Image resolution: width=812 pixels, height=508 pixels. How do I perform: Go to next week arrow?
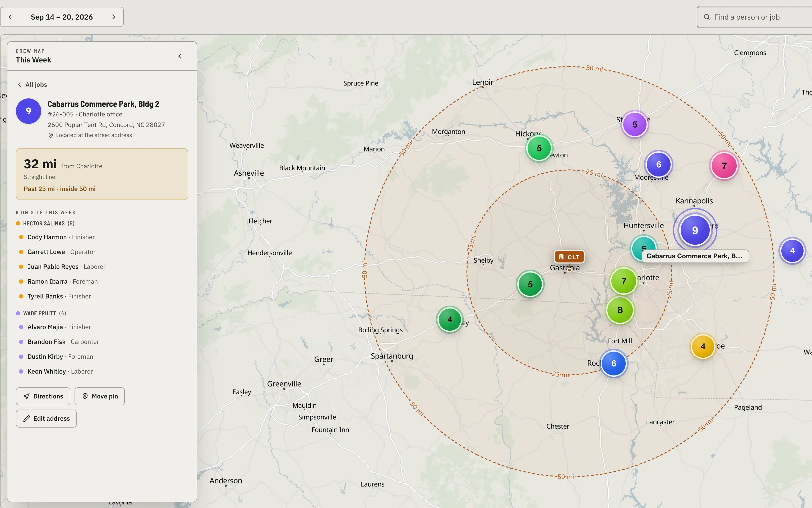click(x=113, y=17)
